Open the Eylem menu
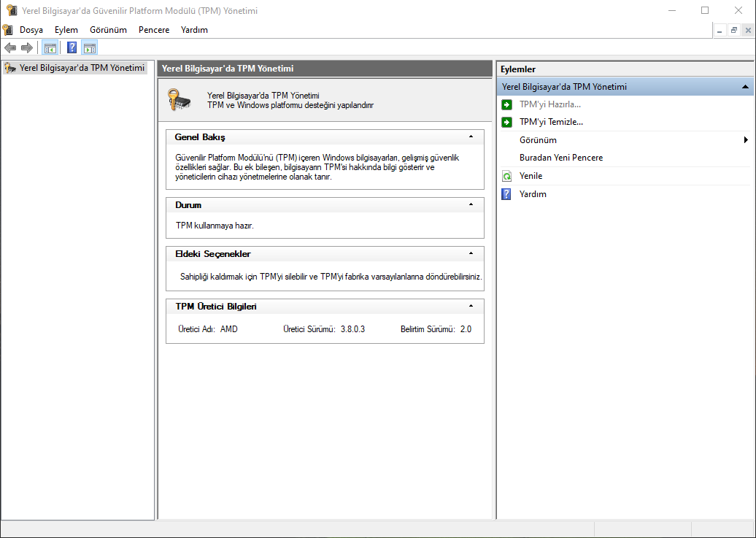 tap(66, 30)
